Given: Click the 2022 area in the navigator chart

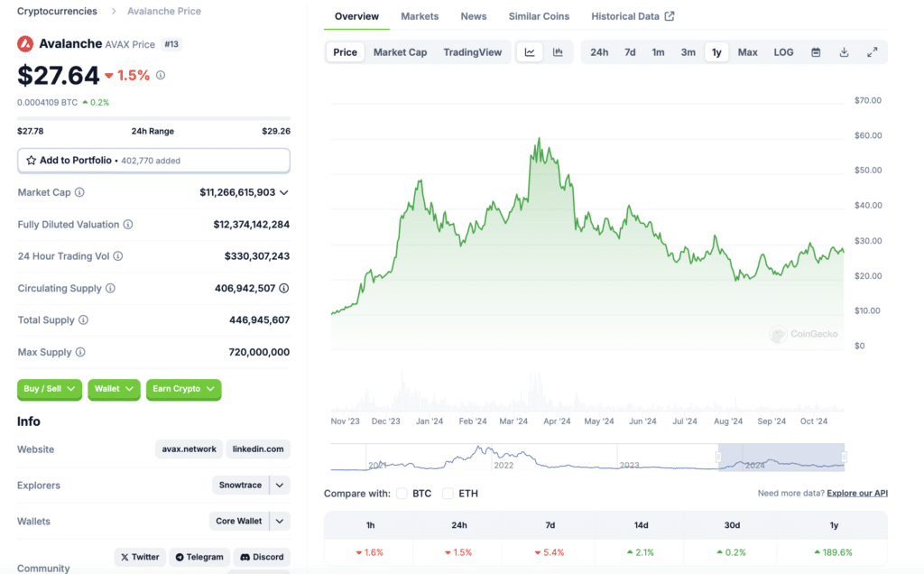Looking at the screenshot, I should point(504,465).
